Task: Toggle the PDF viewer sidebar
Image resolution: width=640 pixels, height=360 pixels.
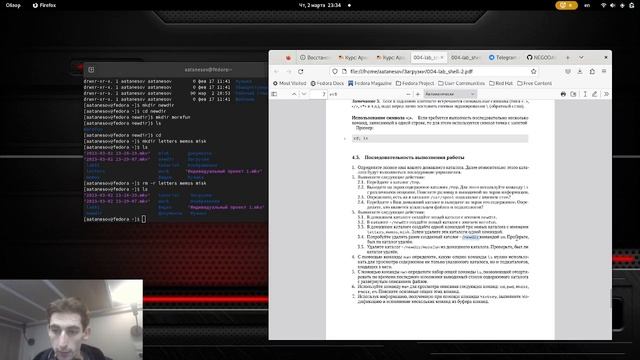Action: 274,94
